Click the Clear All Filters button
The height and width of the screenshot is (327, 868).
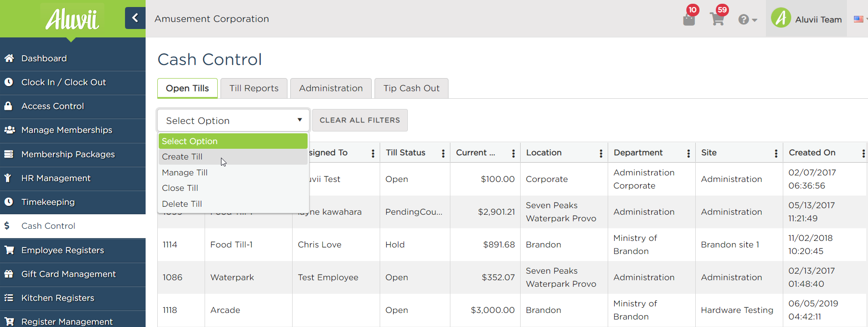tap(360, 120)
